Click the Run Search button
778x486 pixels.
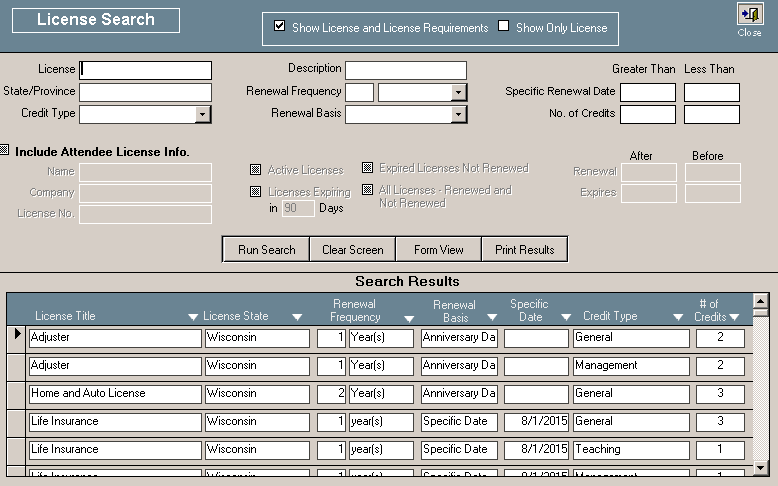pyautogui.click(x=266, y=249)
